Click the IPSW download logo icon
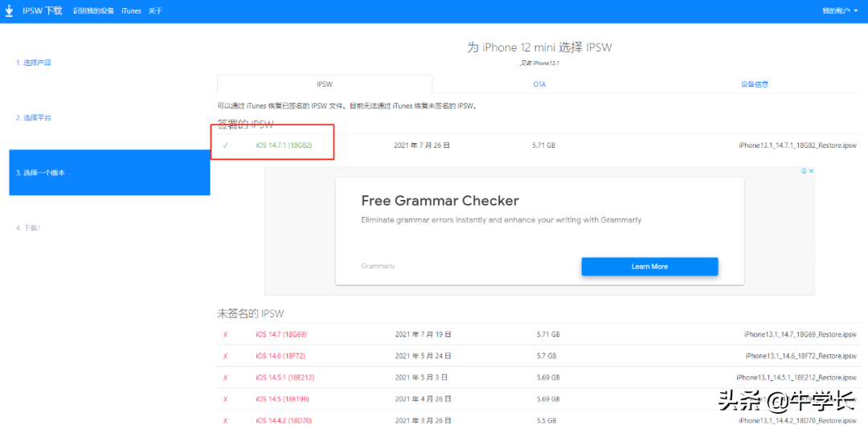868x425 pixels. [9, 10]
